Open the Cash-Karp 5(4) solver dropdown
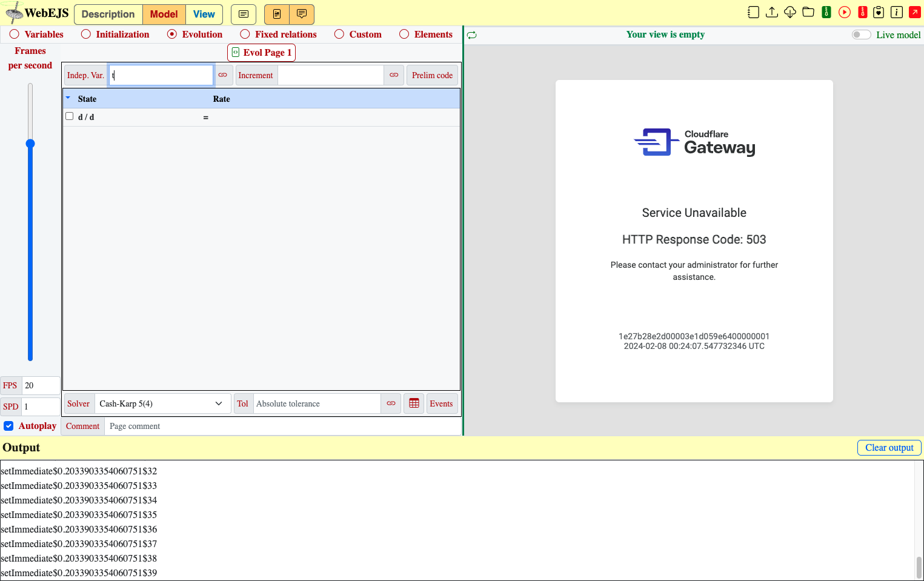This screenshot has height=581, width=924. [x=162, y=403]
